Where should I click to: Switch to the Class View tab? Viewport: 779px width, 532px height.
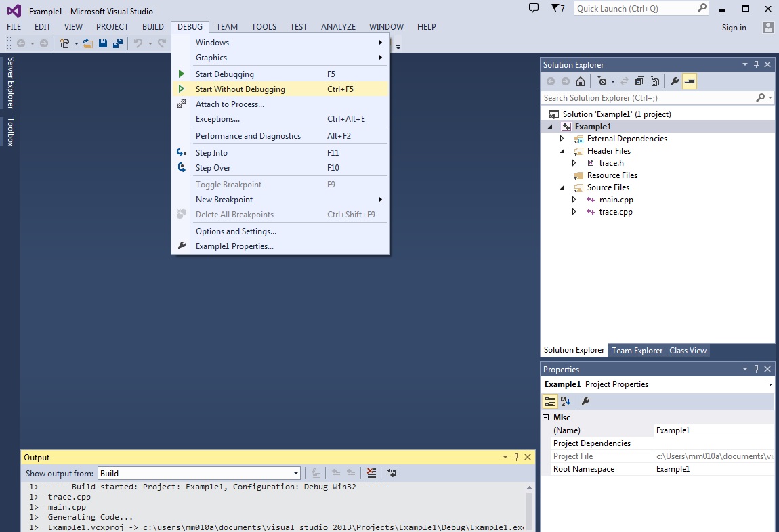click(688, 351)
